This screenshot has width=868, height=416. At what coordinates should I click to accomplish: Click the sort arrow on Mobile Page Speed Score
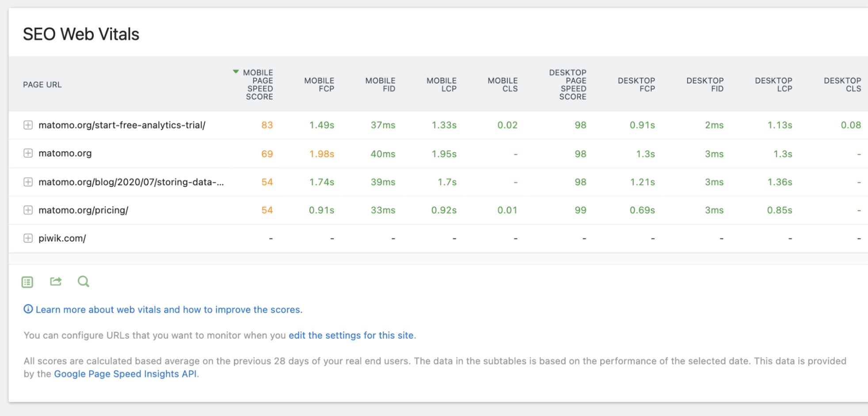[236, 71]
